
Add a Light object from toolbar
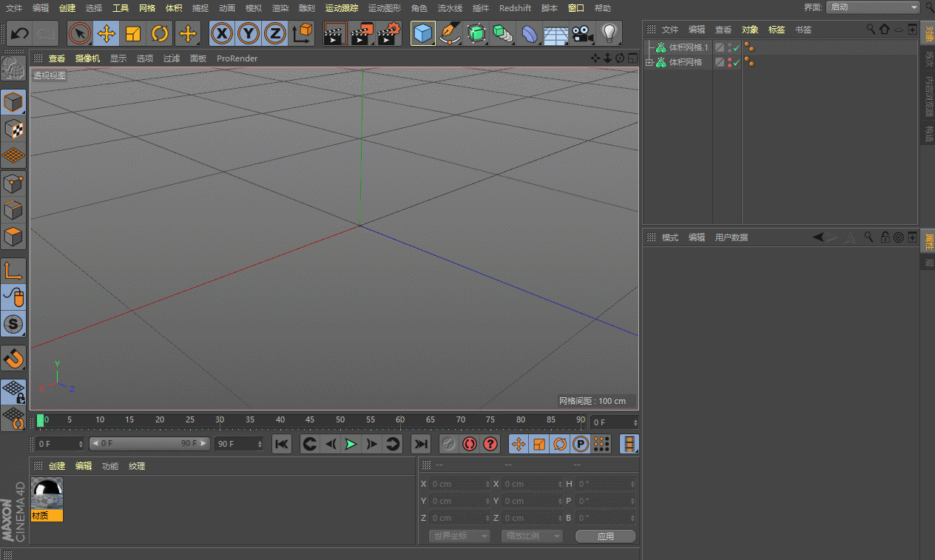609,34
